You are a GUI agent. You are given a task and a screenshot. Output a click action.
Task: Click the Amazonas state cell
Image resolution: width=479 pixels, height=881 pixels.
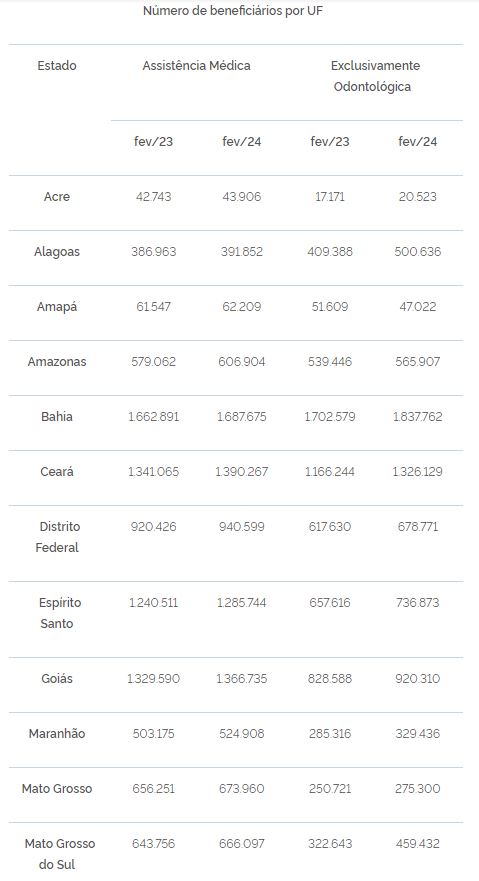57,362
